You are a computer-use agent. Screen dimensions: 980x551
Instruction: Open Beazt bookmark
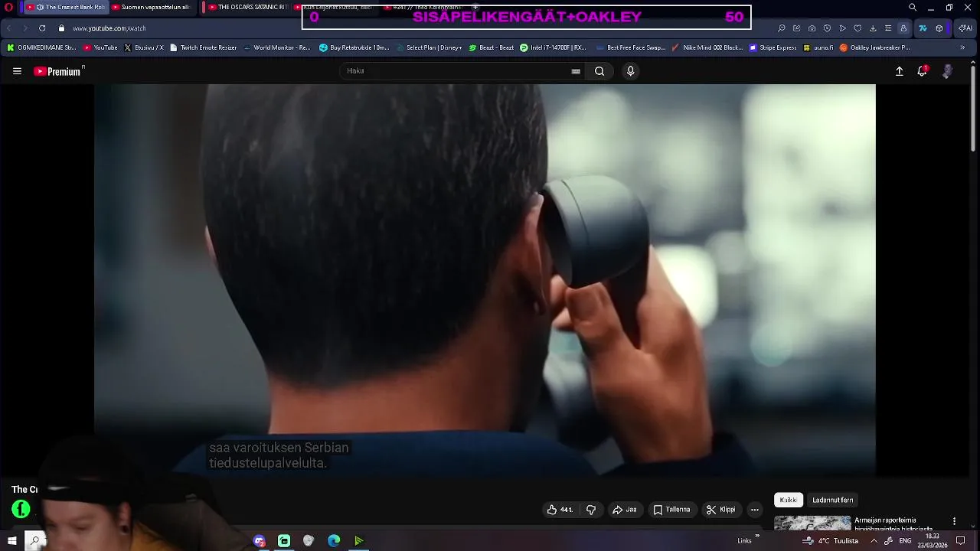pyautogui.click(x=492, y=47)
